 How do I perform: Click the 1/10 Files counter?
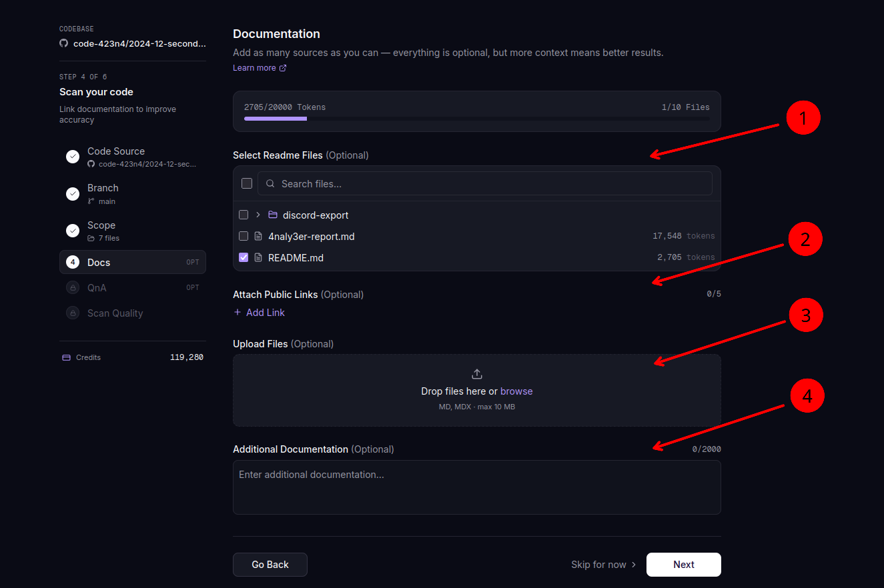tap(686, 107)
